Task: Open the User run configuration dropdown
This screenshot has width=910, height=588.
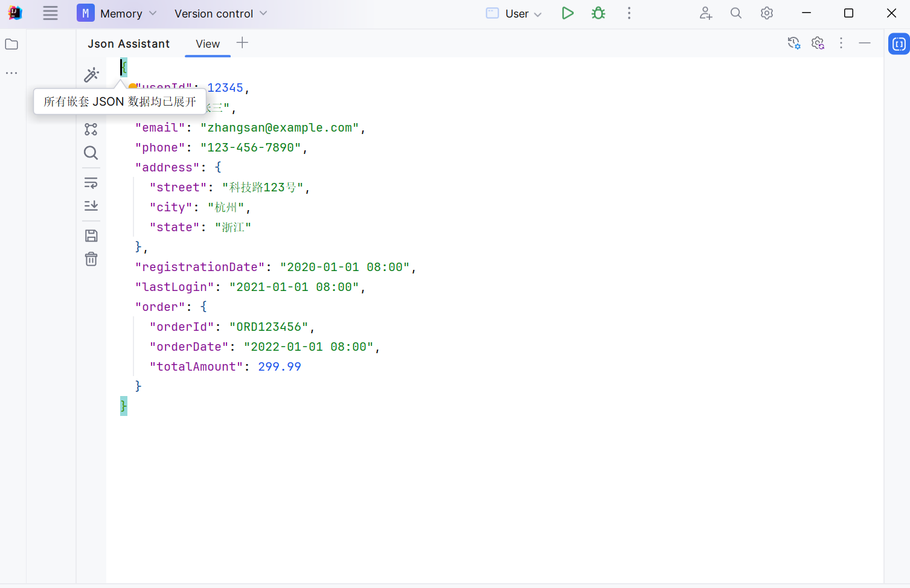Action: (x=516, y=13)
